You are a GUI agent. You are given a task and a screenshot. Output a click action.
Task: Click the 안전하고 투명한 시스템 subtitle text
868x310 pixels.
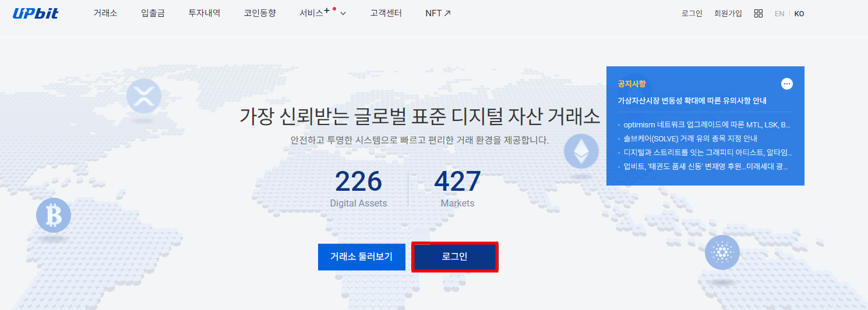click(419, 141)
